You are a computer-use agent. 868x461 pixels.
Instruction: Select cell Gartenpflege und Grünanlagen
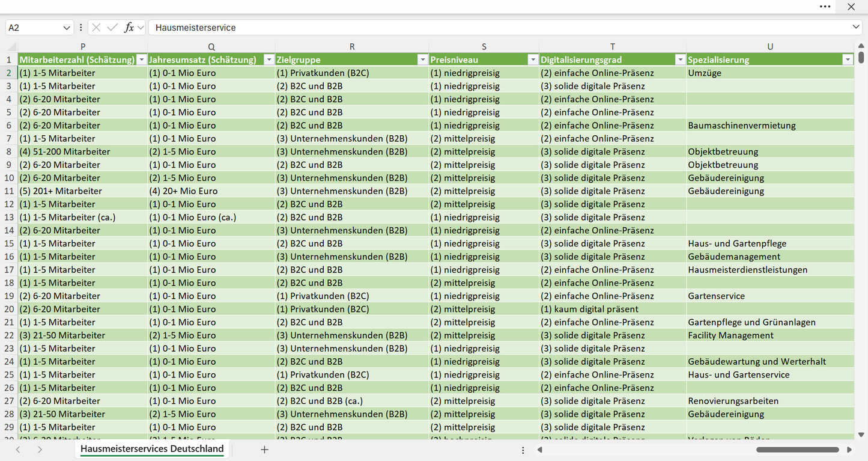click(770, 322)
